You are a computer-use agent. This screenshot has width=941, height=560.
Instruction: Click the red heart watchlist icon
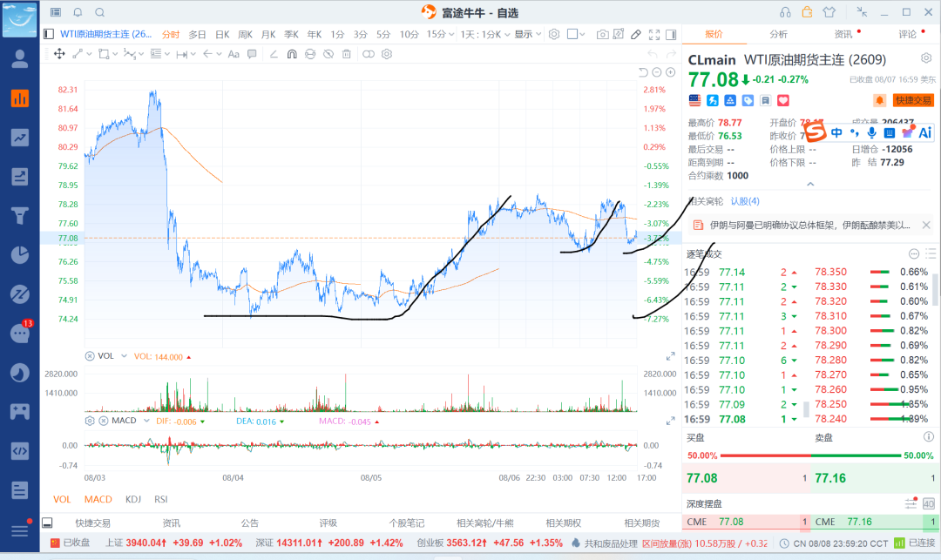783,100
